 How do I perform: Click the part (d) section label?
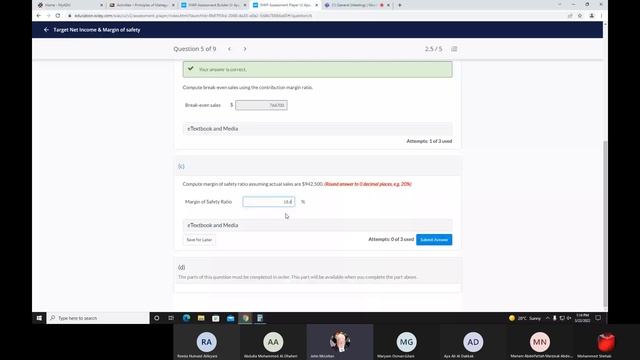[x=182, y=267]
